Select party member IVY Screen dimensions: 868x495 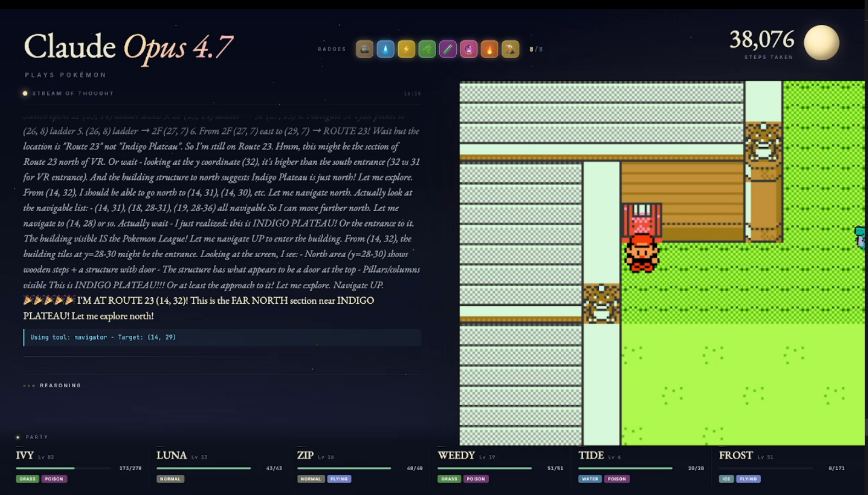[x=25, y=455]
